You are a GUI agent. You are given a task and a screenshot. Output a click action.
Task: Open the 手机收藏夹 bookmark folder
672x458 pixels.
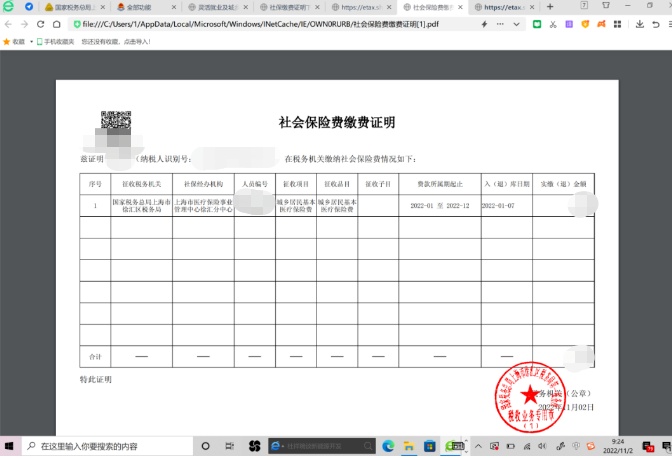point(55,42)
